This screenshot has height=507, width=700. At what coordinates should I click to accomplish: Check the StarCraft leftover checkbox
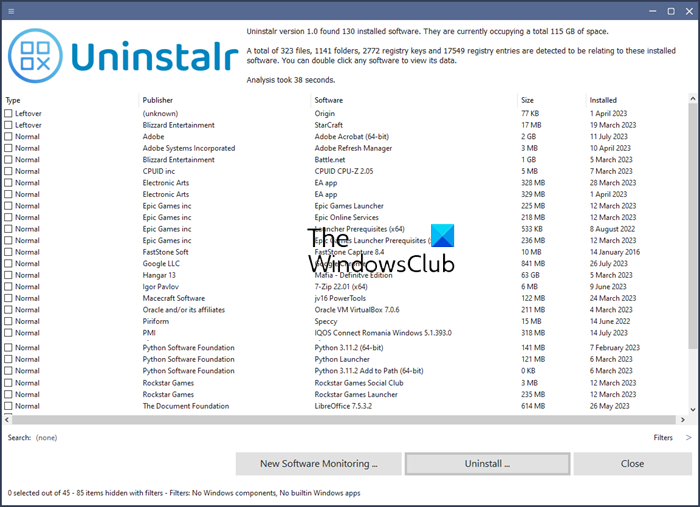pyautogui.click(x=8, y=125)
